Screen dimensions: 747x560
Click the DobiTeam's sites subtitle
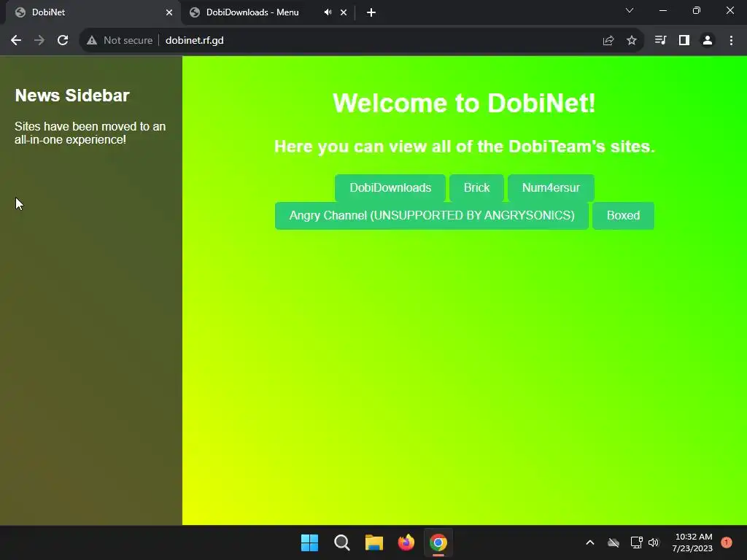465,146
